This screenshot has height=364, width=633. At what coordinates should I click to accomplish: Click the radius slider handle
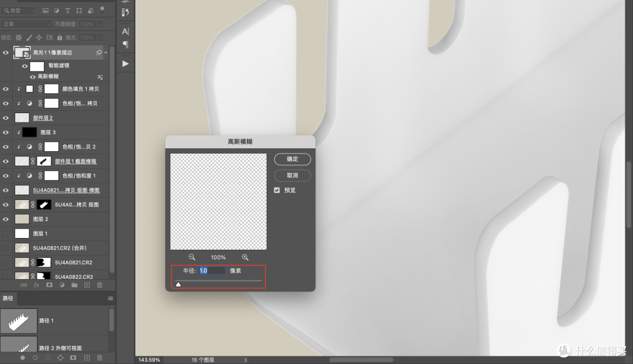coord(178,284)
